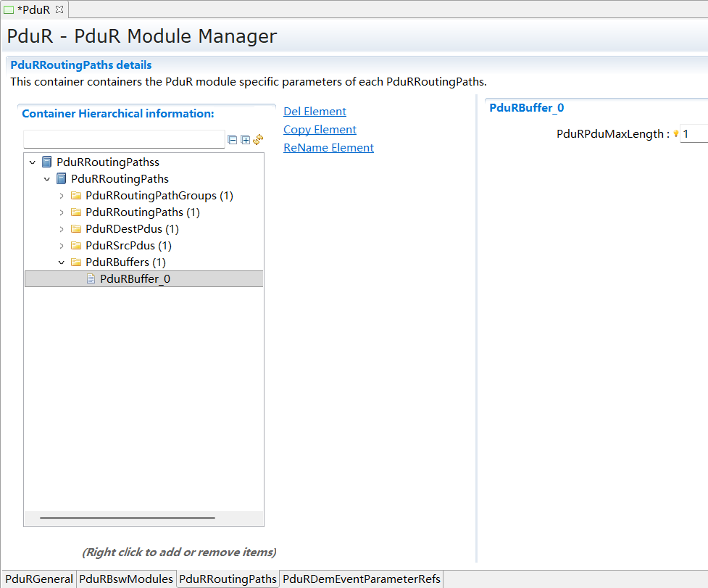708x588 pixels.
Task: Click the ReName Element link
Action: point(328,147)
